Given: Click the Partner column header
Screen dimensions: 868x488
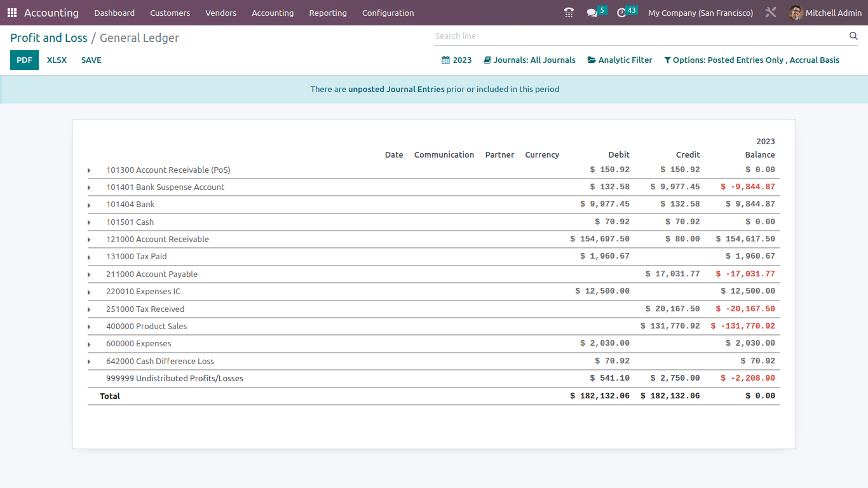Looking at the screenshot, I should point(499,155).
